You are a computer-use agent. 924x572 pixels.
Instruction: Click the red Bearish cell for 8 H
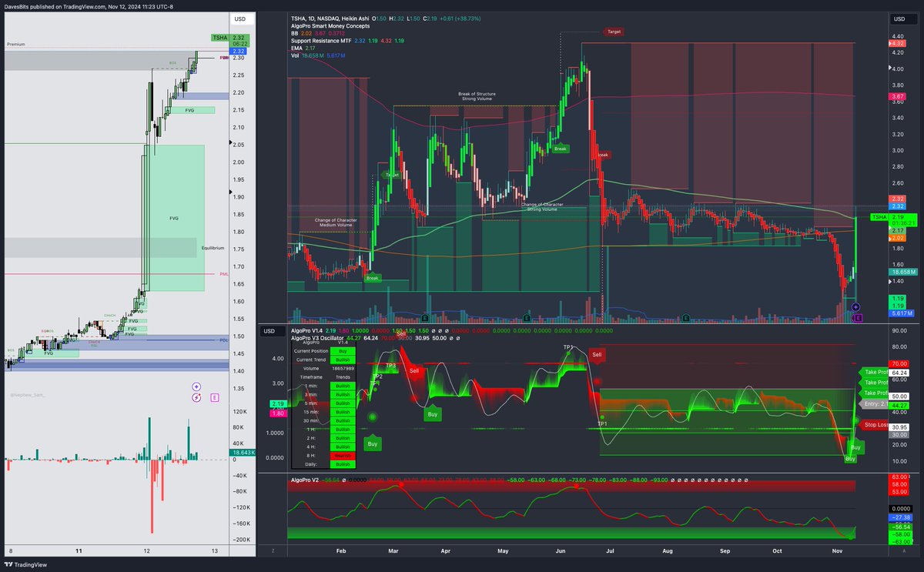tap(342, 455)
